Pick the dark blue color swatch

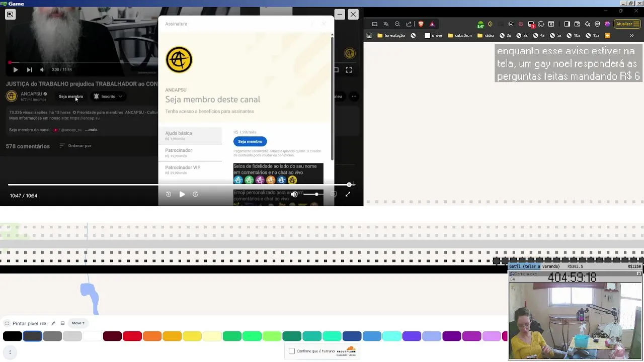(x=352, y=336)
